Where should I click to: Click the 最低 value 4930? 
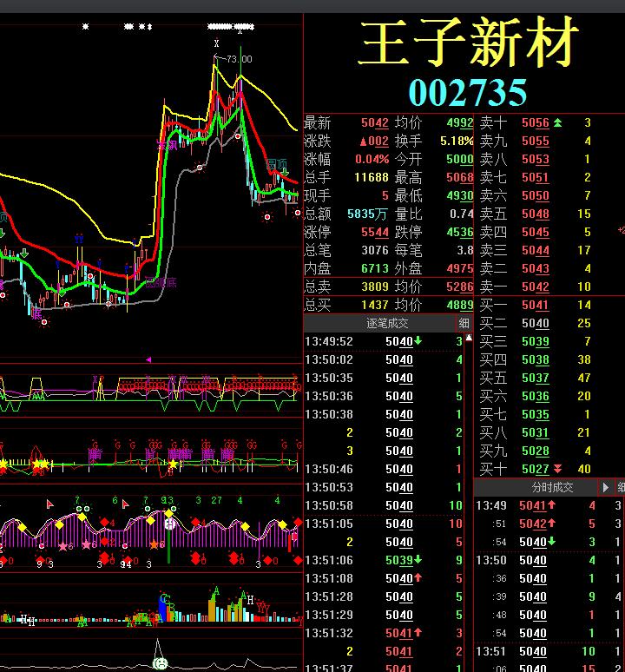pyautogui.click(x=460, y=196)
